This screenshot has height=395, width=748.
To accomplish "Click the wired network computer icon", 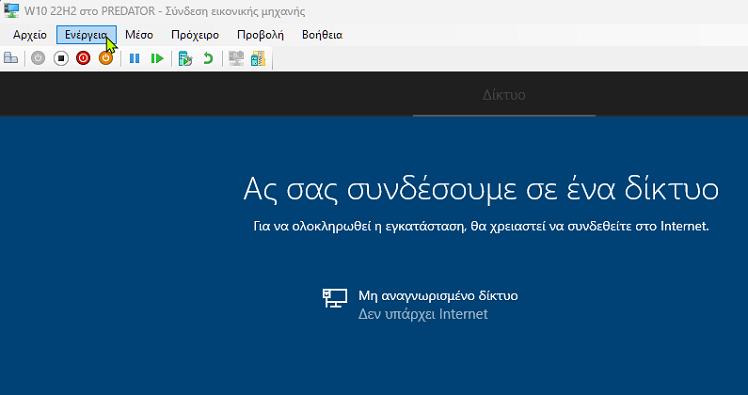I will pyautogui.click(x=334, y=298).
